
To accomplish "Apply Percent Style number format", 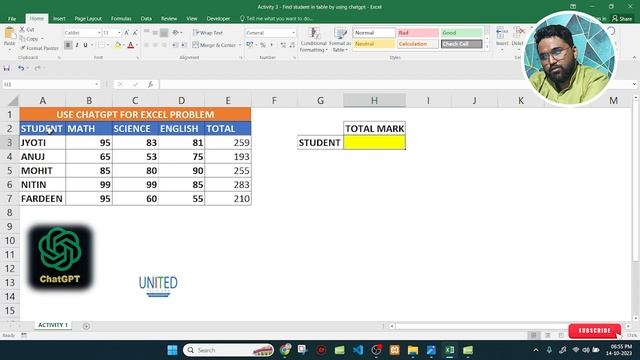I will click(x=263, y=45).
